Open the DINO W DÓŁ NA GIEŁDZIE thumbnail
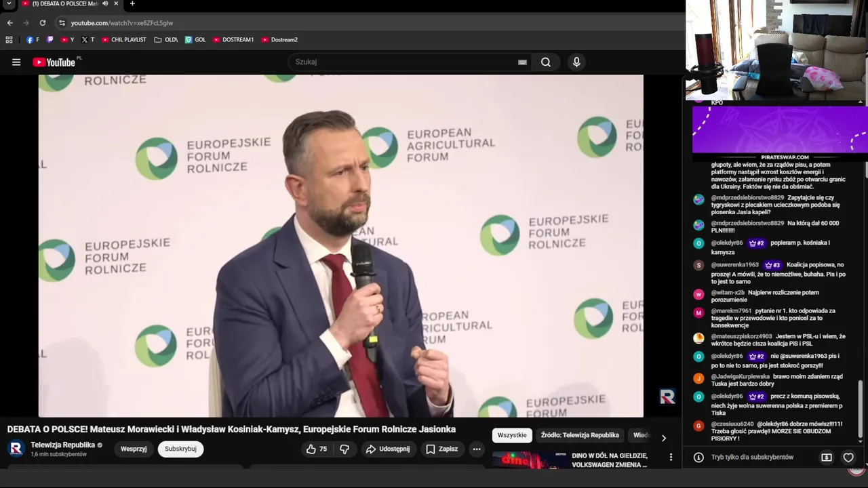The image size is (868, 488). coord(530,460)
